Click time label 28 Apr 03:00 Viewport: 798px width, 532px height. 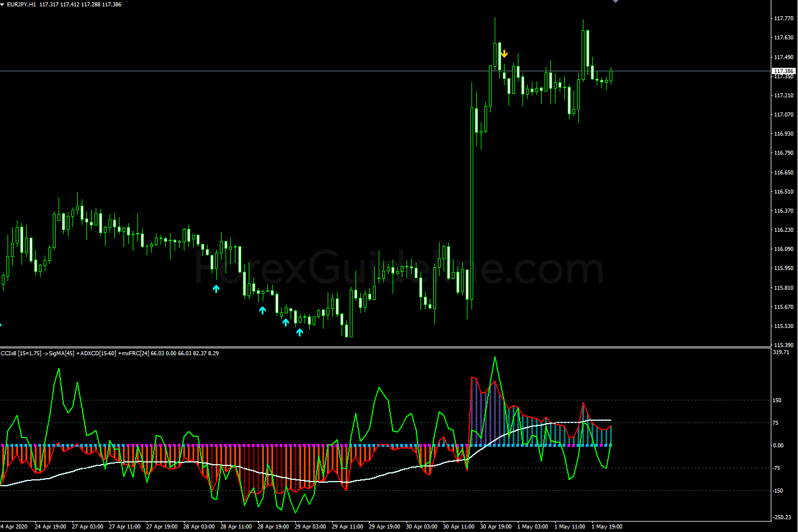(199, 527)
